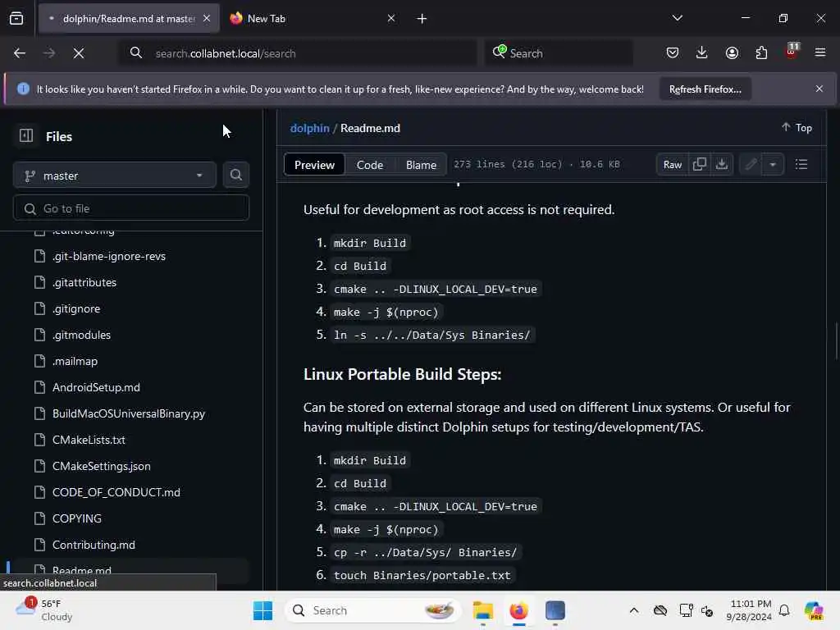Expand more edit options dropdown arrow

point(773,164)
